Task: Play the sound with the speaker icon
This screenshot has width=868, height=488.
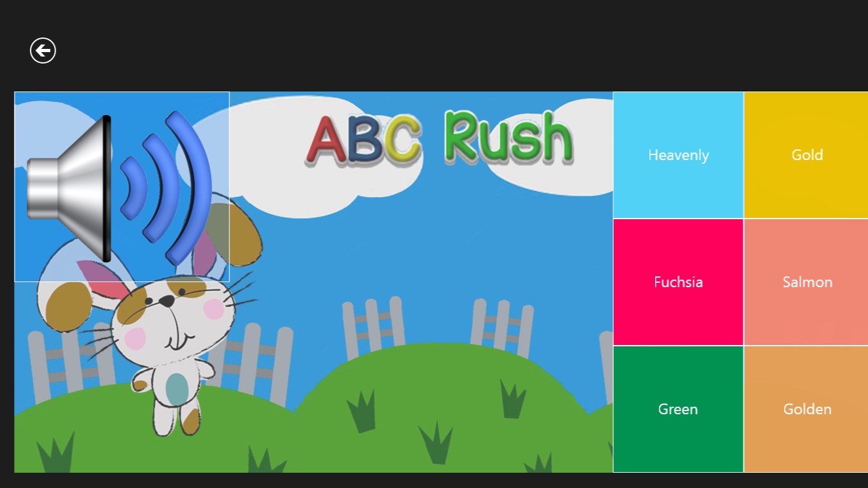Action: pos(121,187)
